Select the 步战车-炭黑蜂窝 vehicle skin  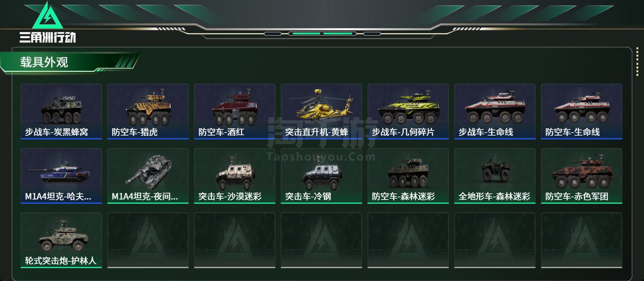[61, 112]
